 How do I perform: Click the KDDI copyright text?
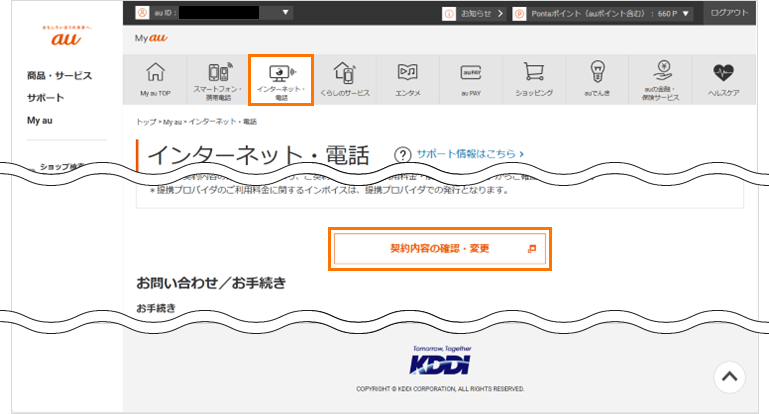tap(440, 389)
